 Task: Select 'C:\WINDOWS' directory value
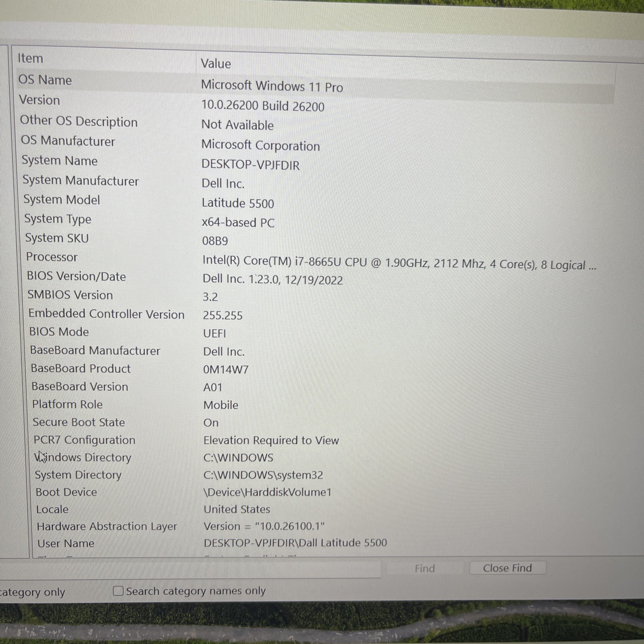tap(238, 458)
